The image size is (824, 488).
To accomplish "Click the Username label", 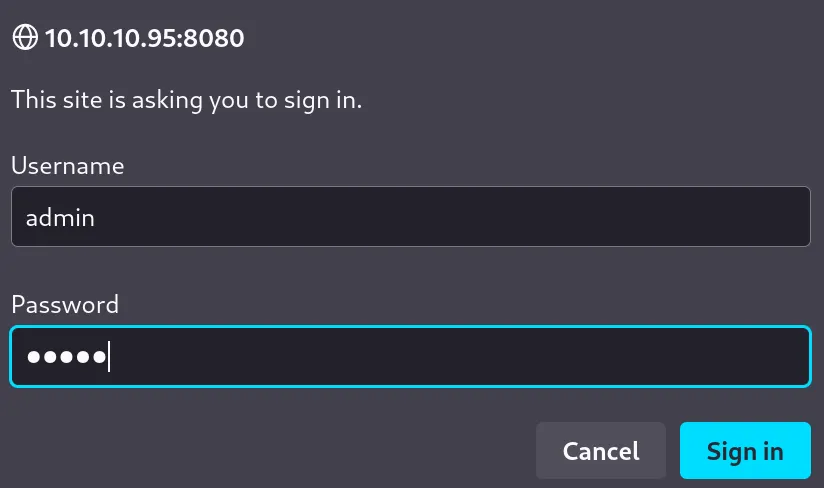I will click(68, 166).
